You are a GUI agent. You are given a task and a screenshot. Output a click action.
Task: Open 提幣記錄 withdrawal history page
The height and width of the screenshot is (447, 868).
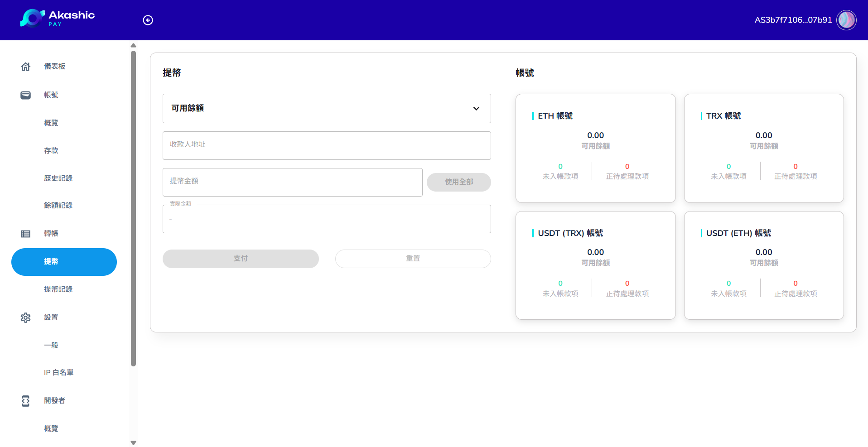point(58,289)
